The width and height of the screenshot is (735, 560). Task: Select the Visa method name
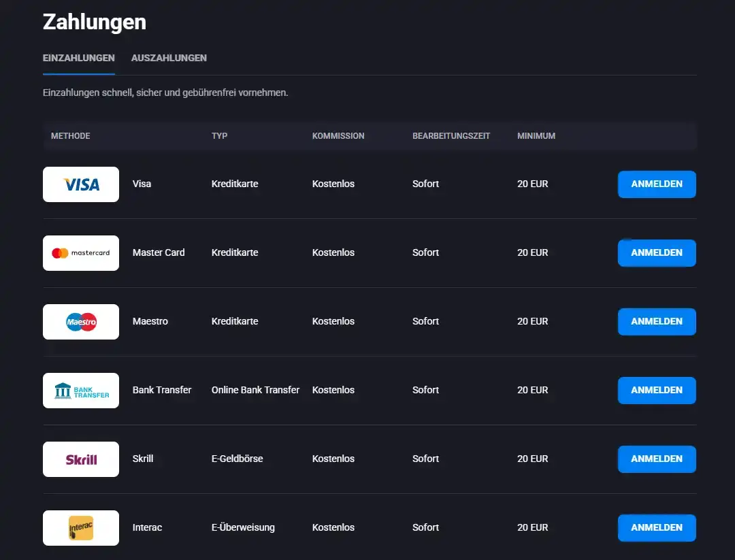pos(142,184)
